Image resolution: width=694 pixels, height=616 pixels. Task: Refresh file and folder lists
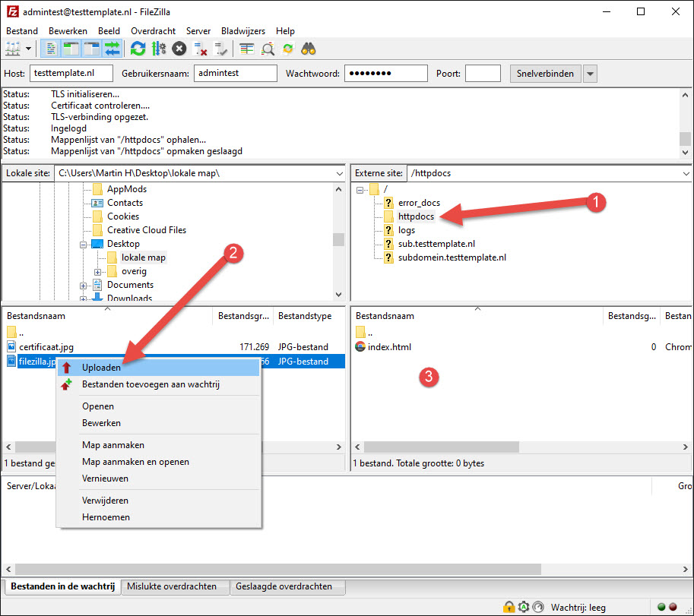pos(138,49)
